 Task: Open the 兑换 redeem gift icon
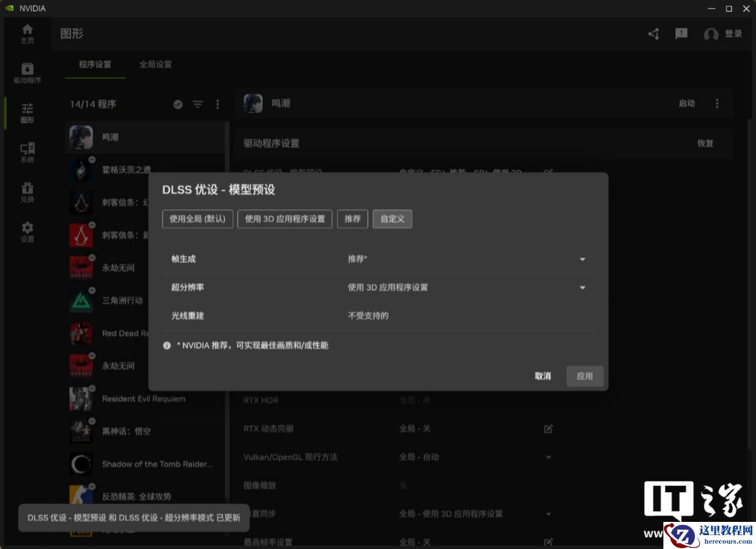[x=27, y=192]
